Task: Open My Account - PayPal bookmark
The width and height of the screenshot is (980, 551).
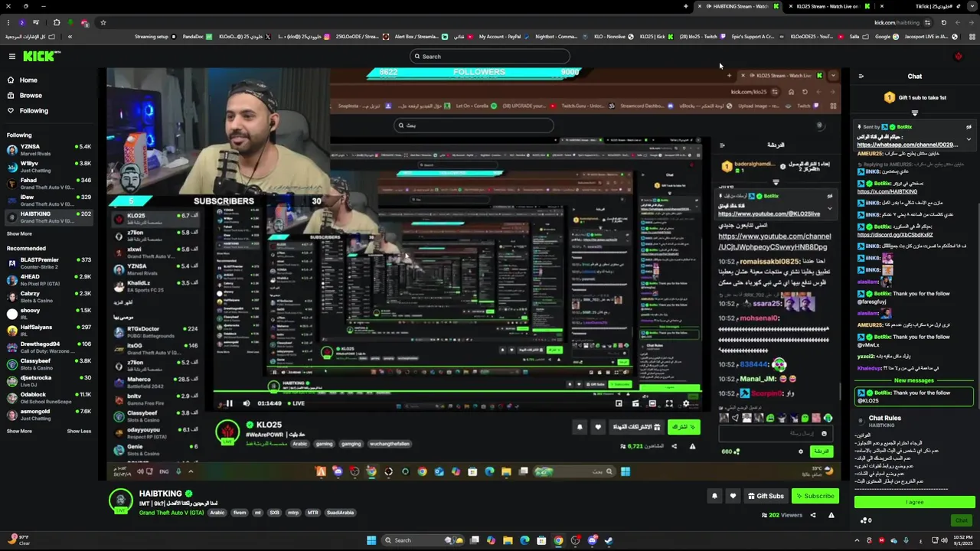Action: tap(504, 37)
